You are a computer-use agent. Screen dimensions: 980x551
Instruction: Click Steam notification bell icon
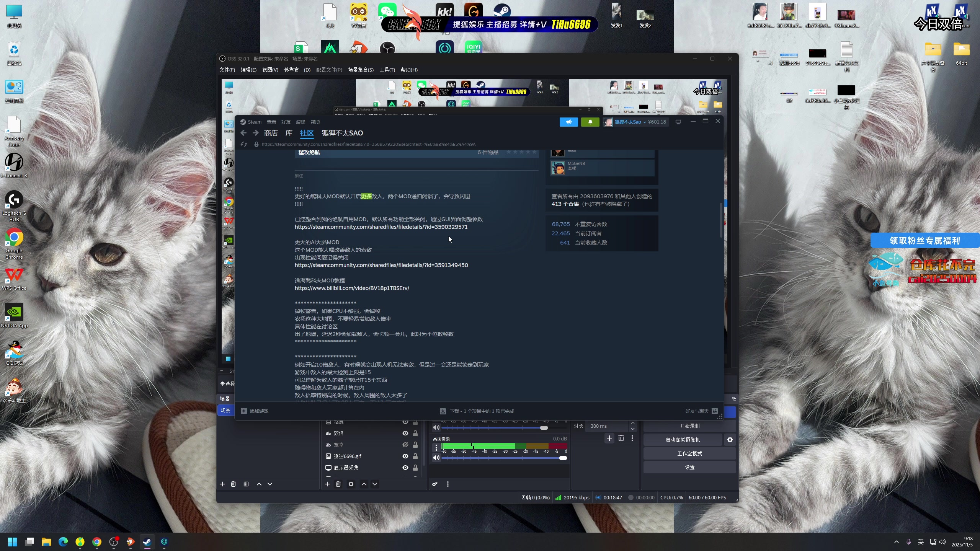tap(590, 122)
